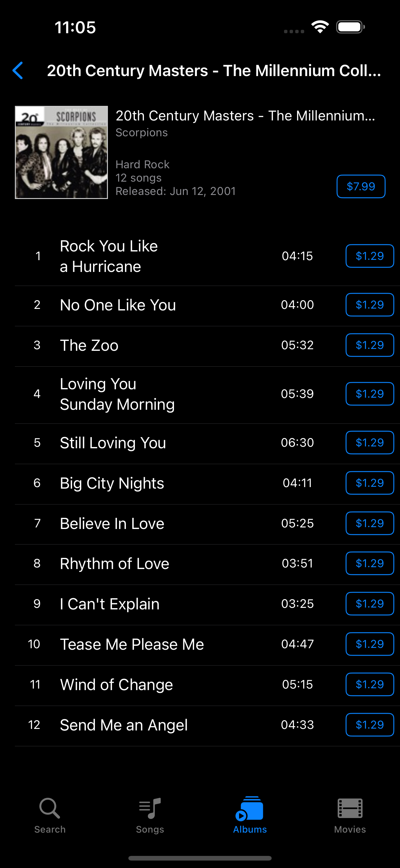Select the track The Zoo
This screenshot has height=868, width=400.
[207, 346]
